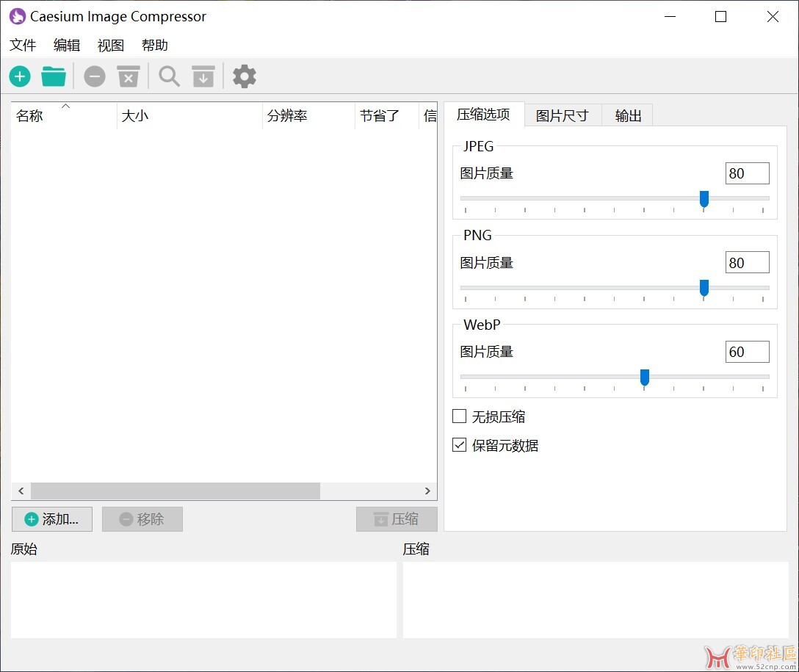The width and height of the screenshot is (799, 672).
Task: Open the 文件 menu
Action: [23, 46]
